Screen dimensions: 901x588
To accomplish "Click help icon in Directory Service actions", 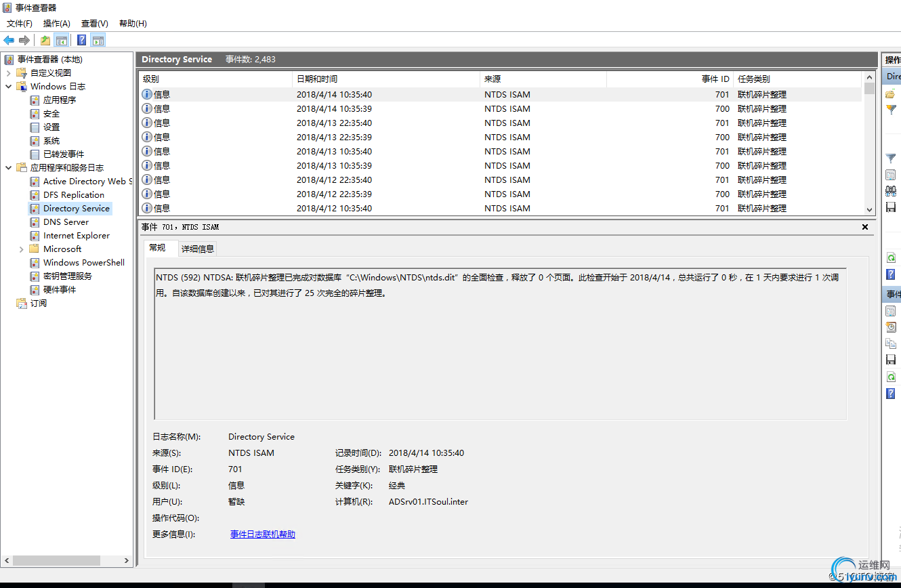I will (x=891, y=274).
